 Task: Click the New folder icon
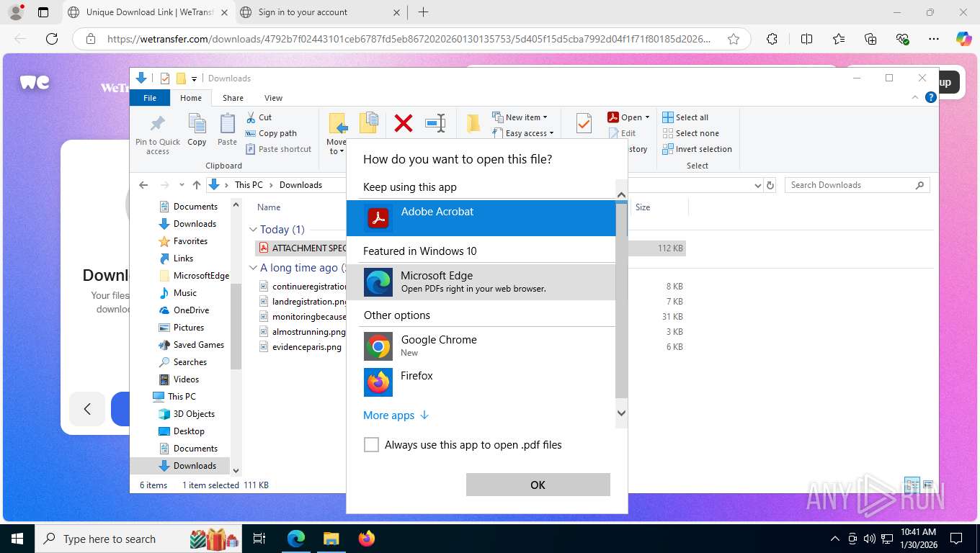pos(473,123)
